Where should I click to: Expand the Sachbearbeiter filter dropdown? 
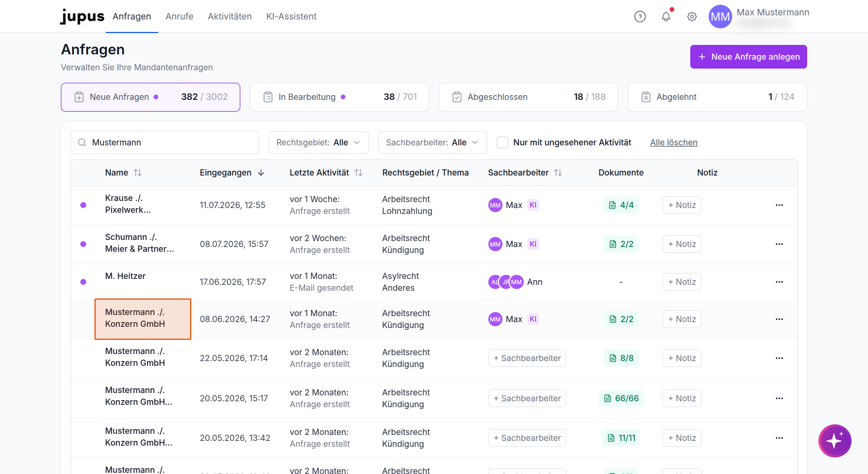[433, 142]
